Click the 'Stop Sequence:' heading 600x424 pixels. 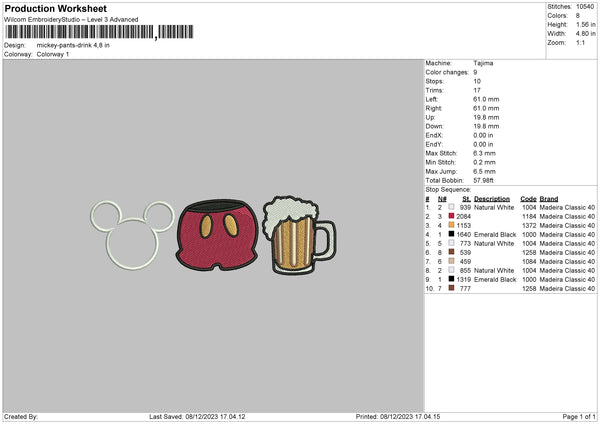(x=448, y=190)
